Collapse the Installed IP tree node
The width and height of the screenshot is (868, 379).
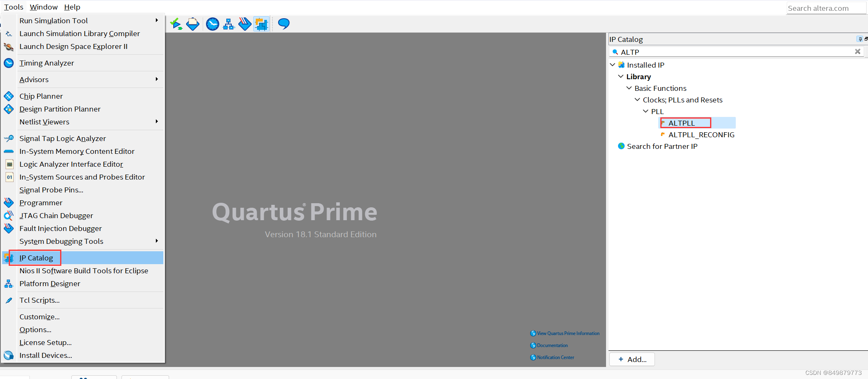[612, 65]
